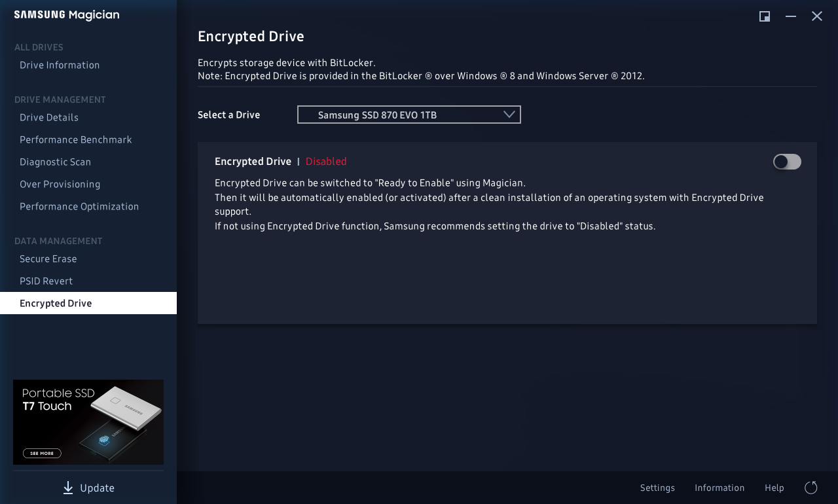Select Secure Erase option

click(48, 259)
